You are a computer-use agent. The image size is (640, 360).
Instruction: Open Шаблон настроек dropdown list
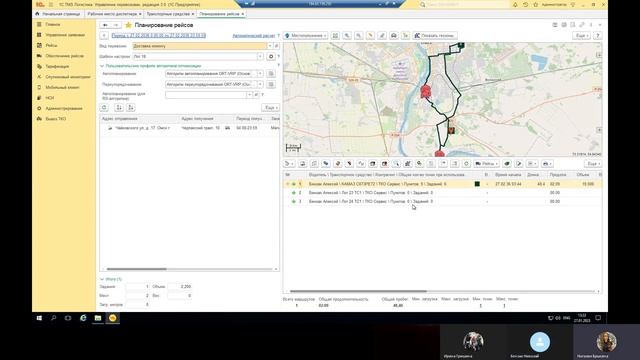click(260, 56)
